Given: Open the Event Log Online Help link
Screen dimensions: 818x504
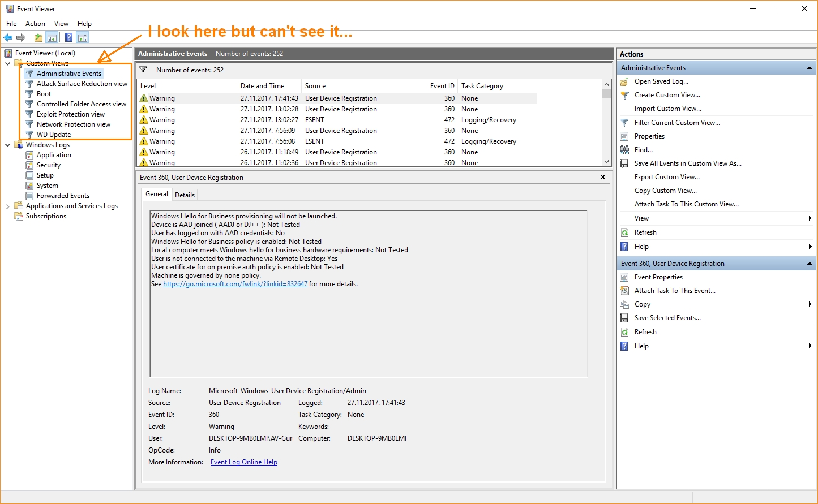Looking at the screenshot, I should pyautogui.click(x=243, y=462).
